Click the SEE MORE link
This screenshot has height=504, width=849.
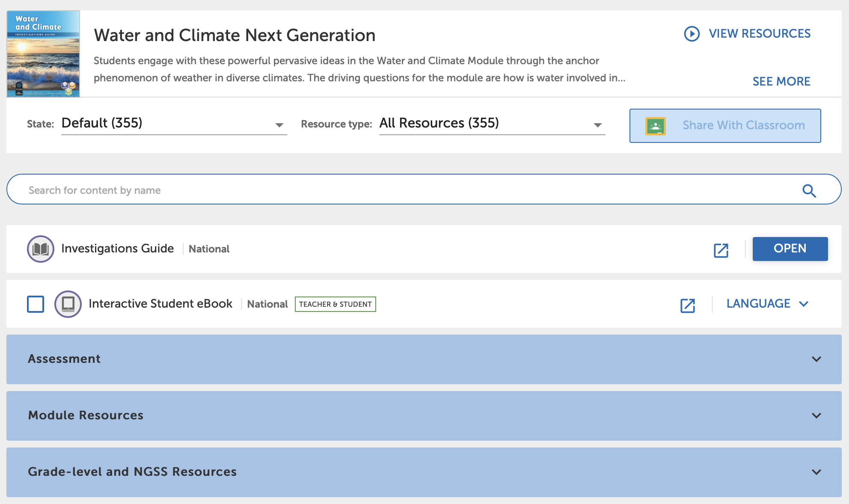(781, 81)
